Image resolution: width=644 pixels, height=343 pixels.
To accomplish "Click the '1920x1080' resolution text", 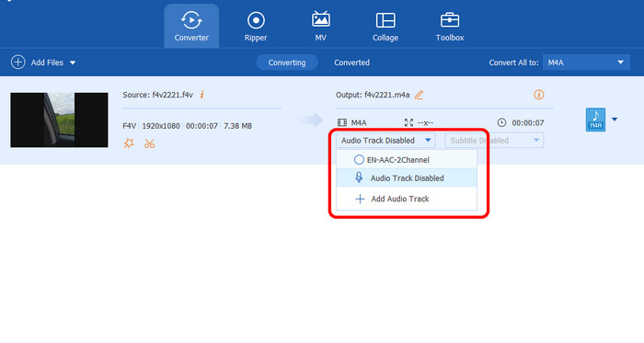I will point(161,126).
